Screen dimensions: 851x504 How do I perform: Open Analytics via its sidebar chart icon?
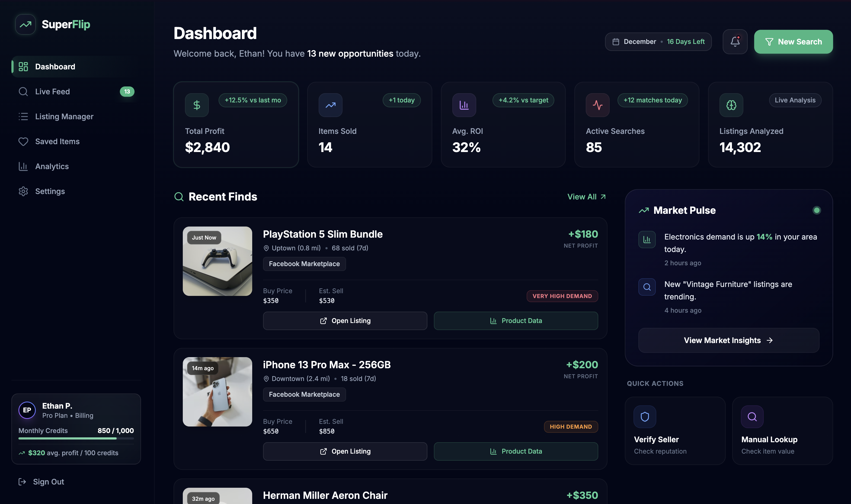pos(23,166)
